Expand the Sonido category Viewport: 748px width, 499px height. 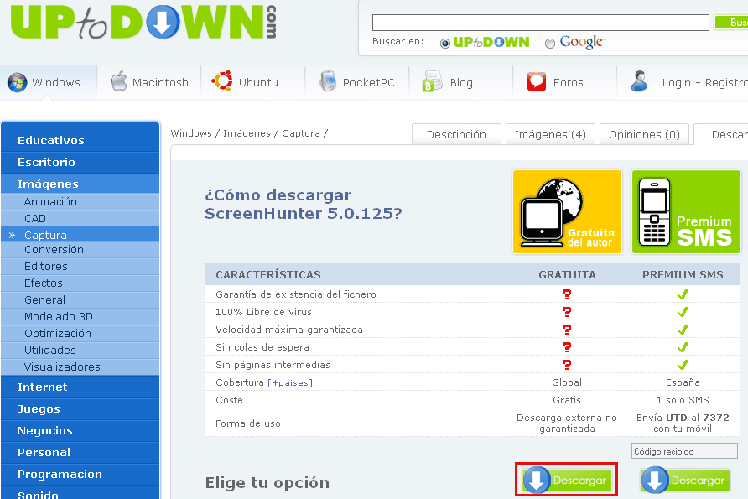click(x=80, y=493)
